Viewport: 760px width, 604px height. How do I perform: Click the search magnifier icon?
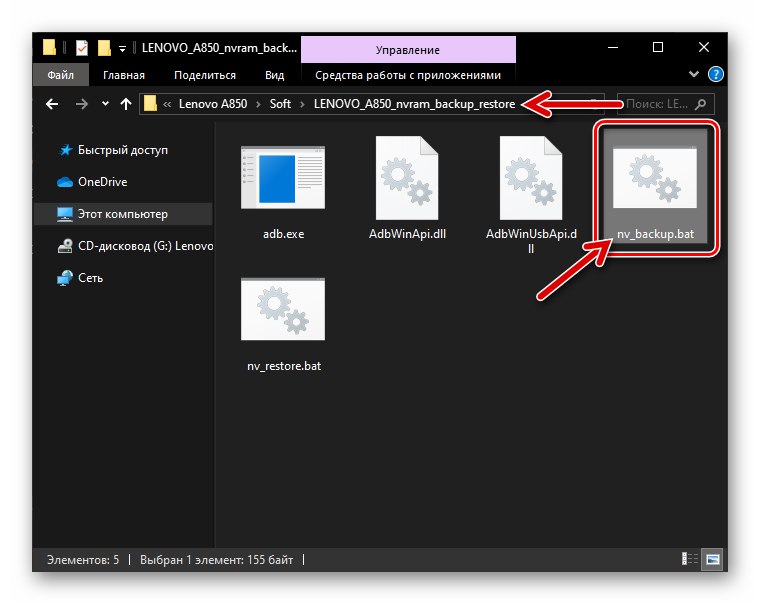[700, 104]
